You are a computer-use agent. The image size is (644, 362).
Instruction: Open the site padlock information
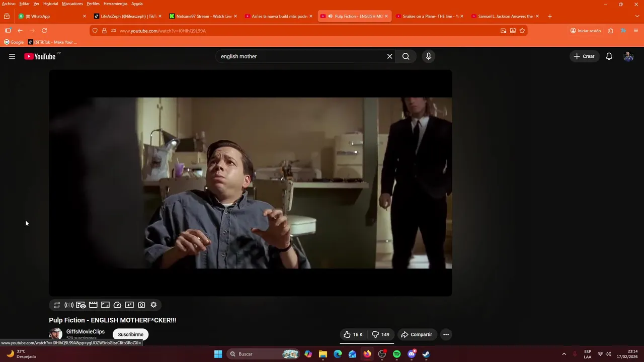[x=104, y=31]
